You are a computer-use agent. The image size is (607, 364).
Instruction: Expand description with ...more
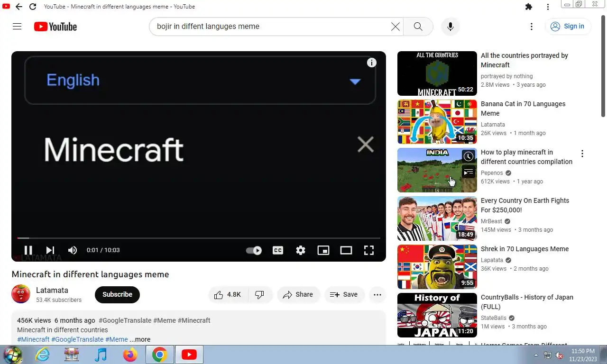(x=140, y=339)
